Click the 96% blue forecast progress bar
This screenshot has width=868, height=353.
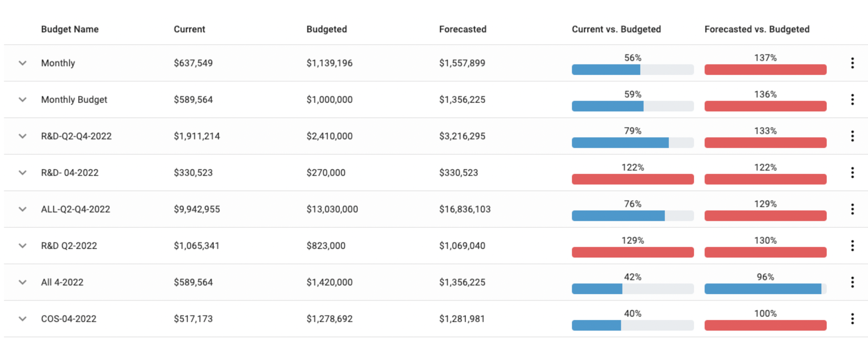click(765, 289)
